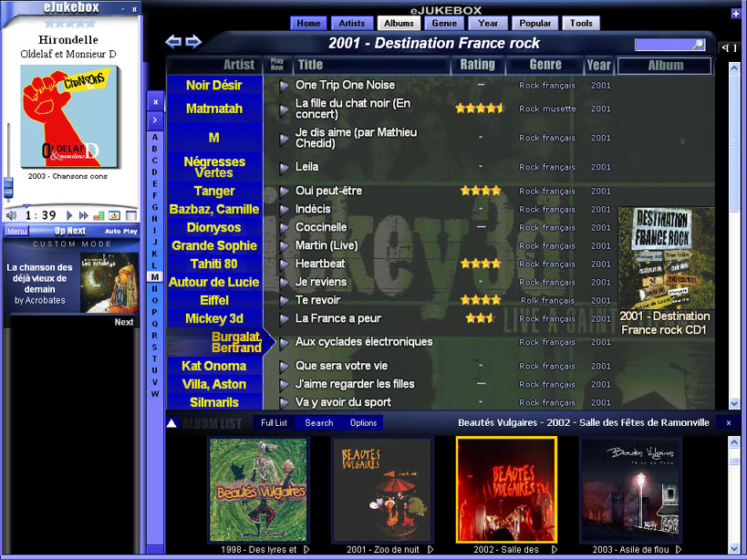The width and height of the screenshot is (747, 560).
Task: Expand the alphabet sidebar arrow button
Action: 155,119
